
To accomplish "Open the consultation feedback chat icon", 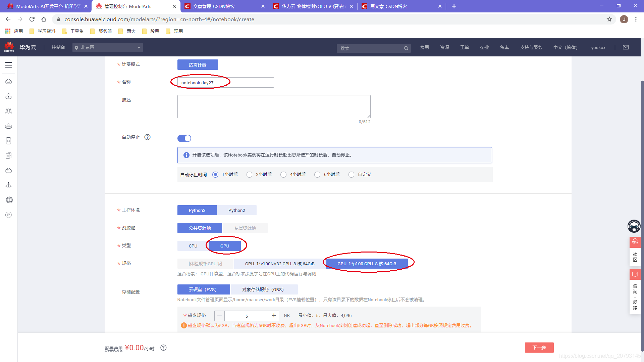I will pos(635,274).
